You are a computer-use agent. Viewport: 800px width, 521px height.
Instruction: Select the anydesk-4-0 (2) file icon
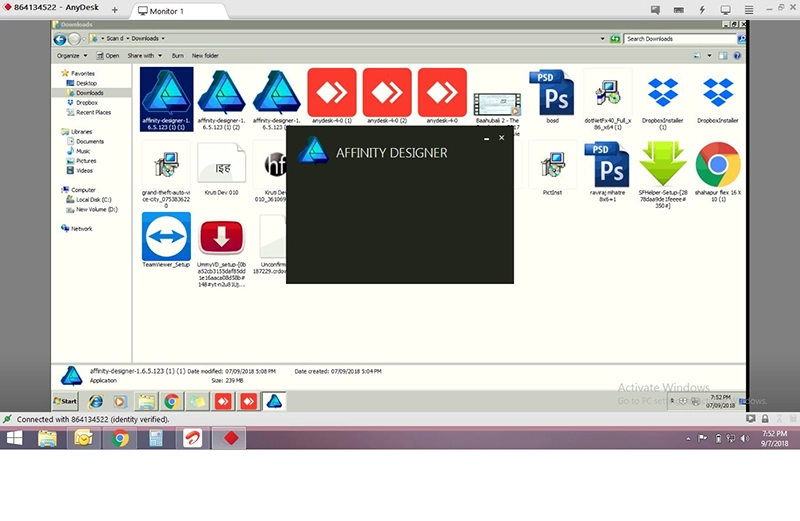click(x=387, y=92)
